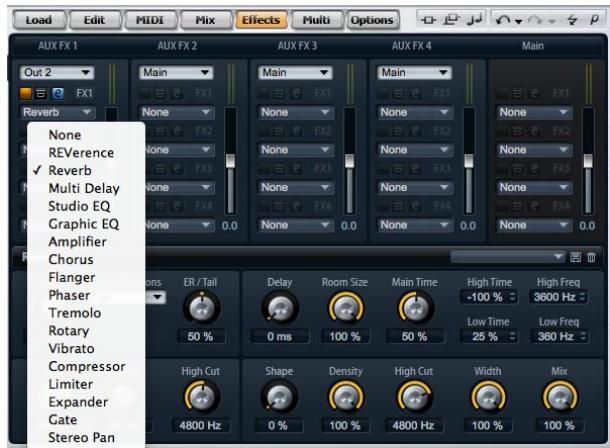This screenshot has height=448, width=610.
Task: Switch to the Load page
Action: click(x=39, y=20)
